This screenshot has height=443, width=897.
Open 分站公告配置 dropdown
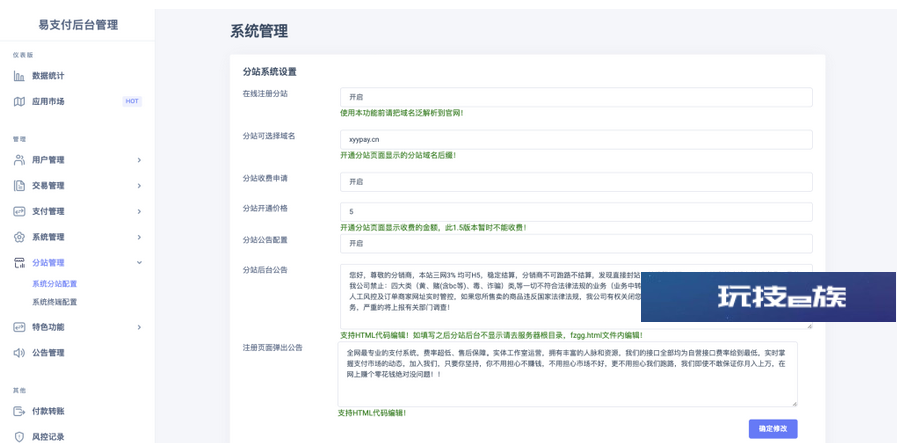(x=576, y=244)
